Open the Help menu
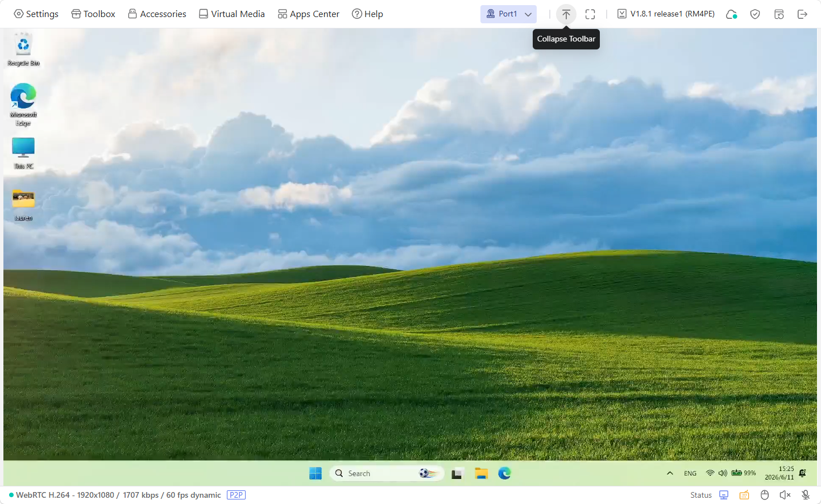Image resolution: width=821 pixels, height=504 pixels. 367,14
